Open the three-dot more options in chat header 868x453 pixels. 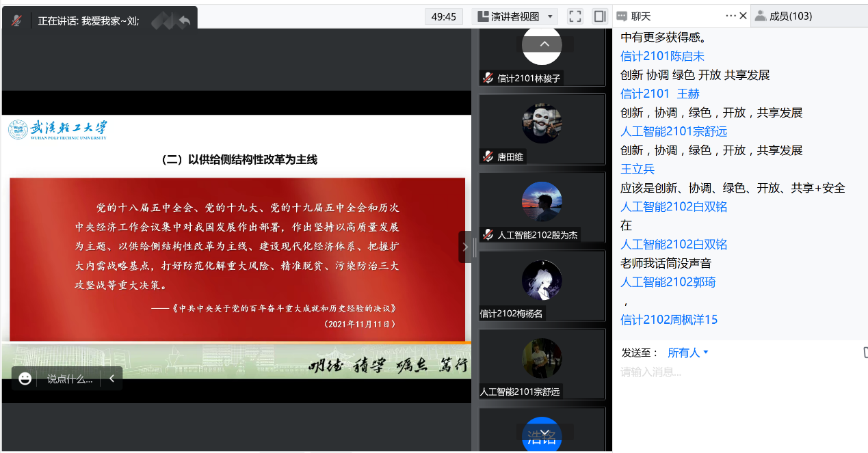click(x=730, y=16)
